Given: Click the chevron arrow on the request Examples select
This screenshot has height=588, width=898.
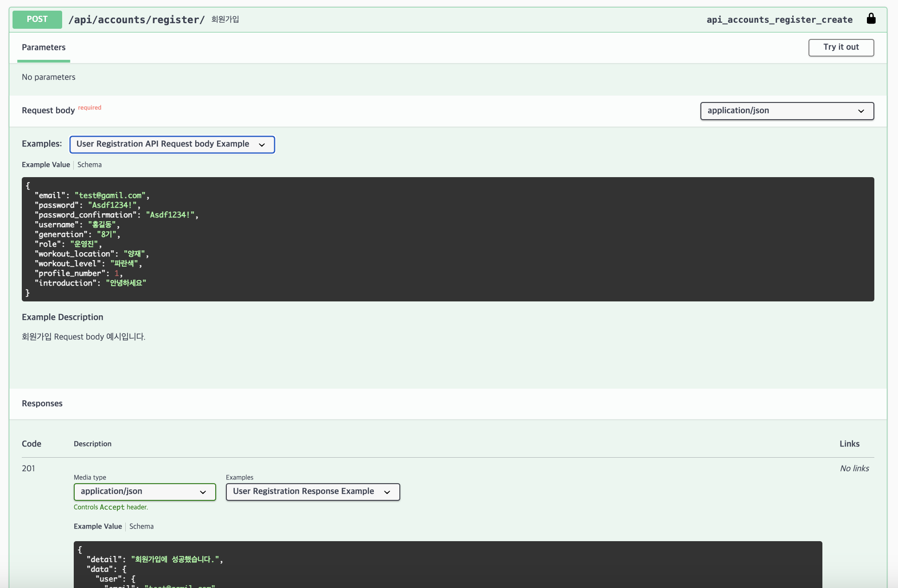Looking at the screenshot, I should click(x=262, y=145).
